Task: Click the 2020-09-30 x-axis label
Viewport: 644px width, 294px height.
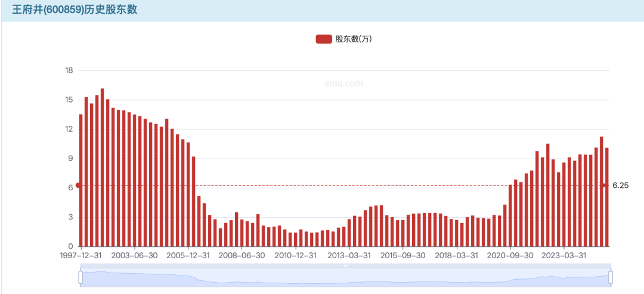Action: coord(510,255)
